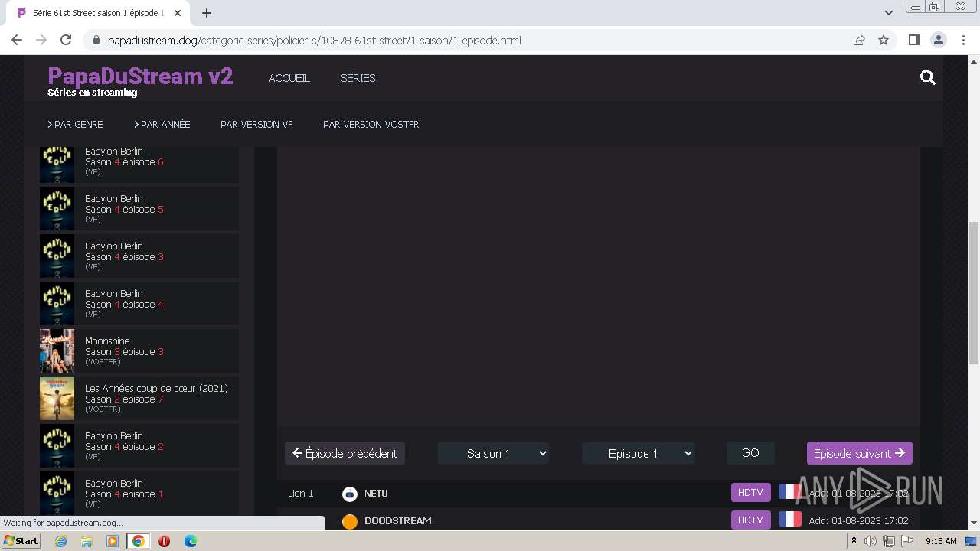Click the Moonshine poster thumbnail
980x551 pixels.
57,350
